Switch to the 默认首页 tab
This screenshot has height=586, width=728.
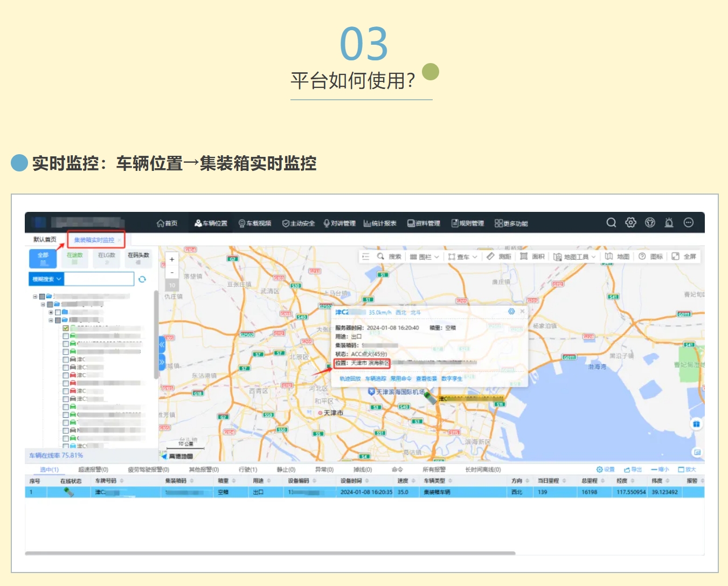coord(45,239)
